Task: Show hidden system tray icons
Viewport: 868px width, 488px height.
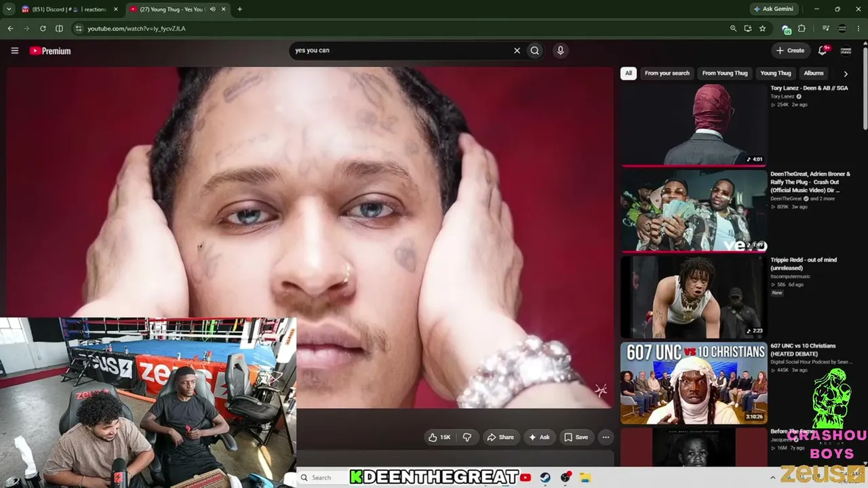Action: [772, 477]
